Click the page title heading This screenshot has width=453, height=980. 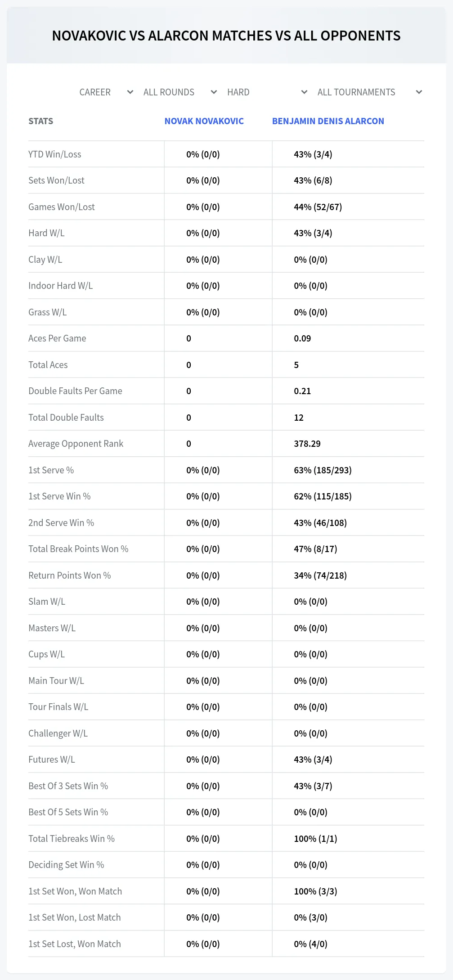coord(226,36)
